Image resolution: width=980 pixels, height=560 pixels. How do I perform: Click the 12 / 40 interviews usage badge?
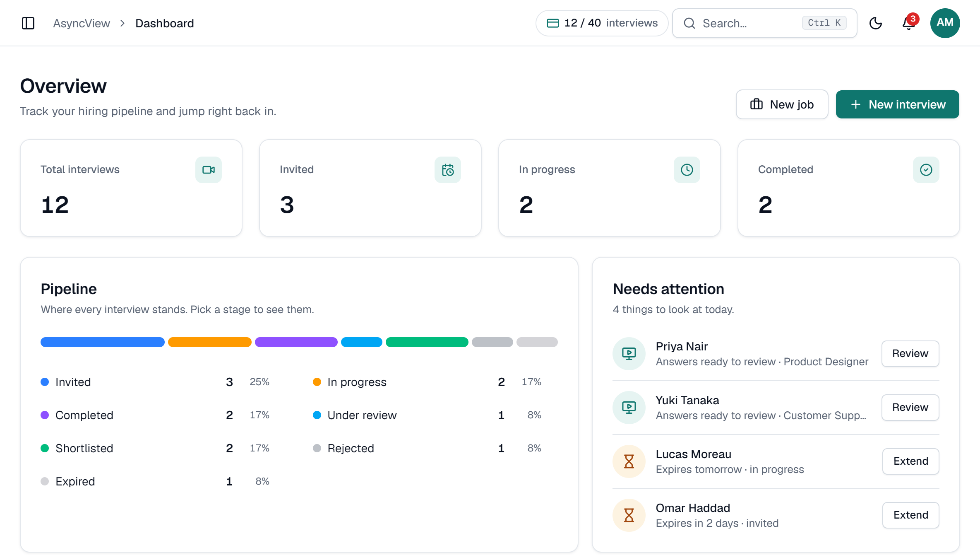[x=602, y=23]
